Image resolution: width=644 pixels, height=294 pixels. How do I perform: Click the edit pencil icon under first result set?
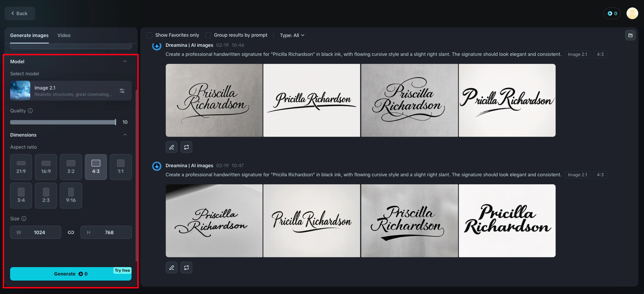point(172,147)
